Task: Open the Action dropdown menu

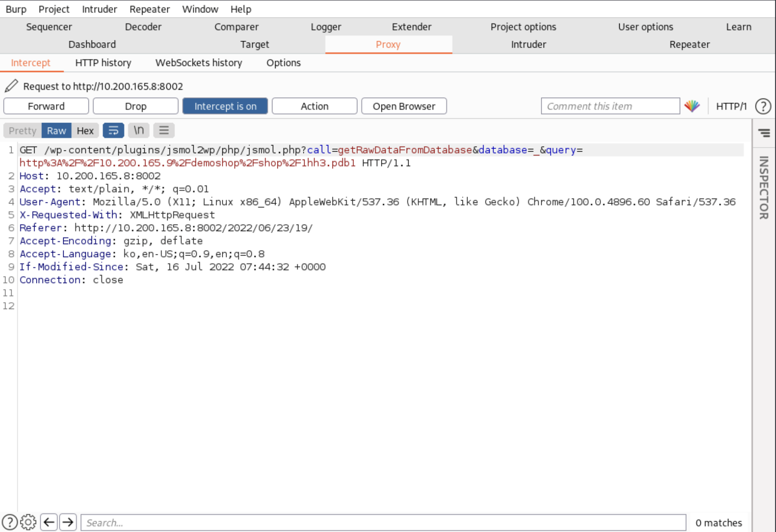Action: pos(314,106)
